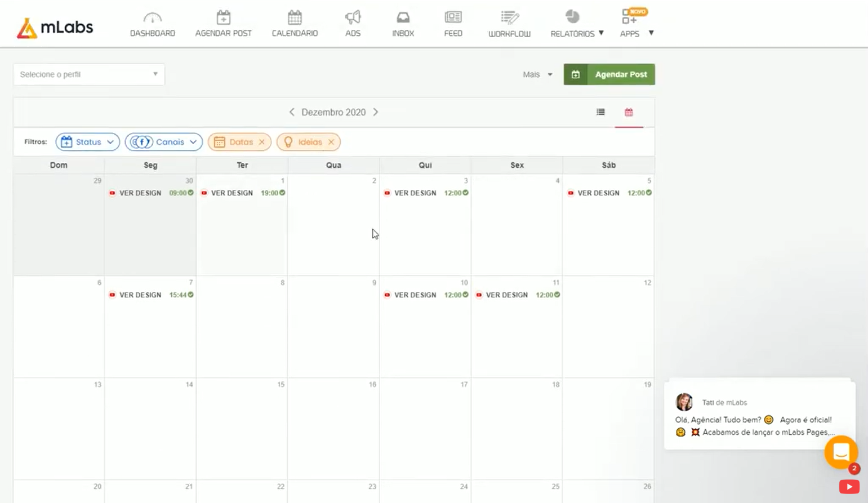This screenshot has height=503, width=868.
Task: Click the calendar icon on Agendar Post button
Action: pos(576,74)
